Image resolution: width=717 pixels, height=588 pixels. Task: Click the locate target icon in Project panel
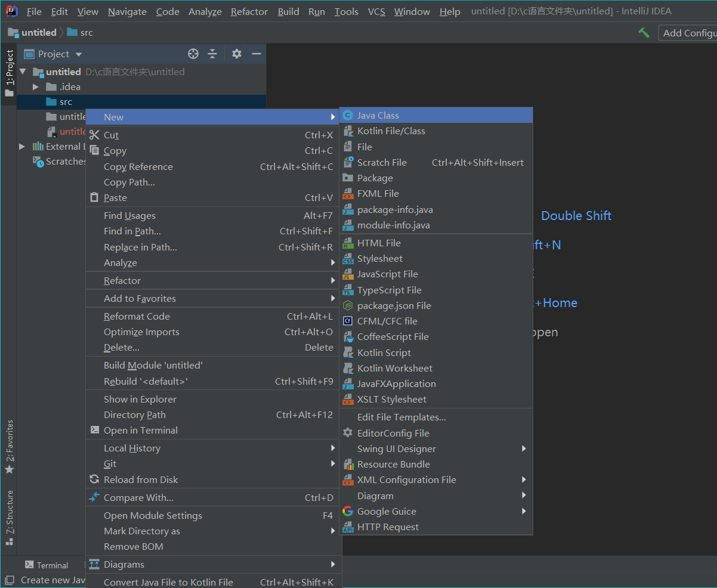[193, 54]
